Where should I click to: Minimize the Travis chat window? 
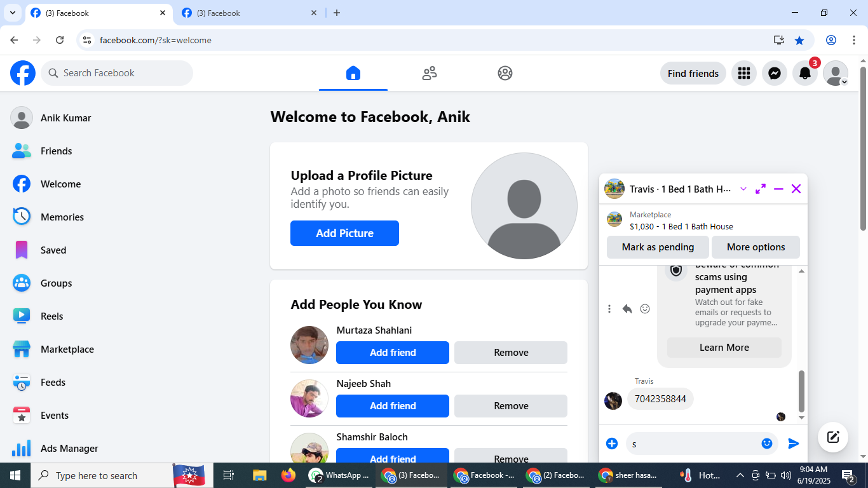tap(778, 189)
